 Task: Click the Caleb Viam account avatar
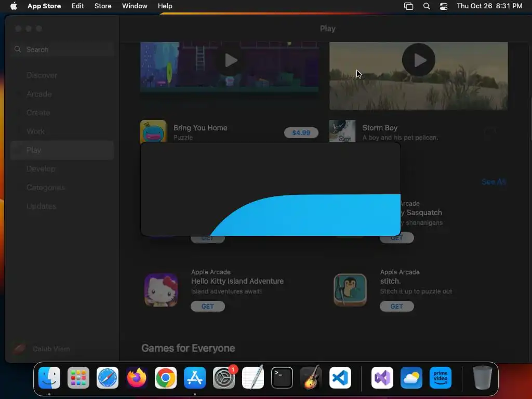point(19,349)
